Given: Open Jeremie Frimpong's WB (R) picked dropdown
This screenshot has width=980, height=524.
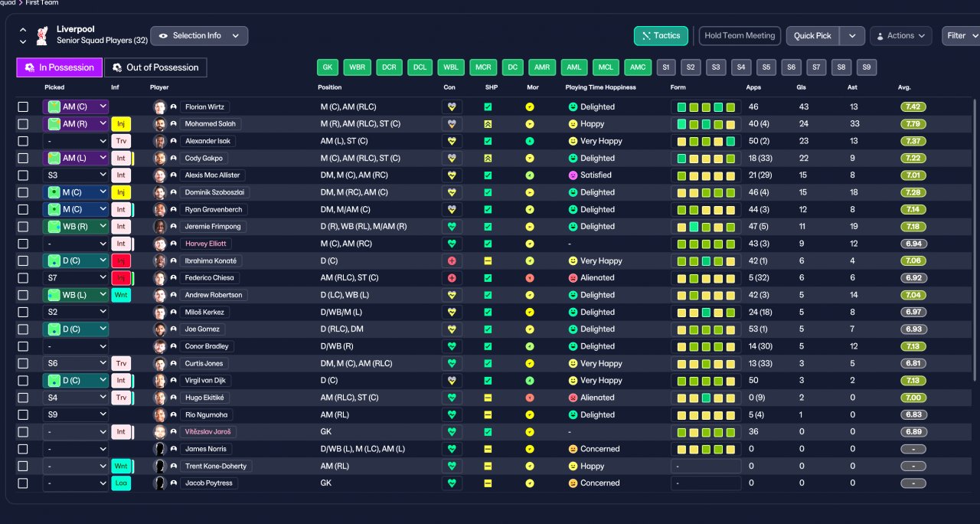Looking at the screenshot, I should [x=76, y=227].
